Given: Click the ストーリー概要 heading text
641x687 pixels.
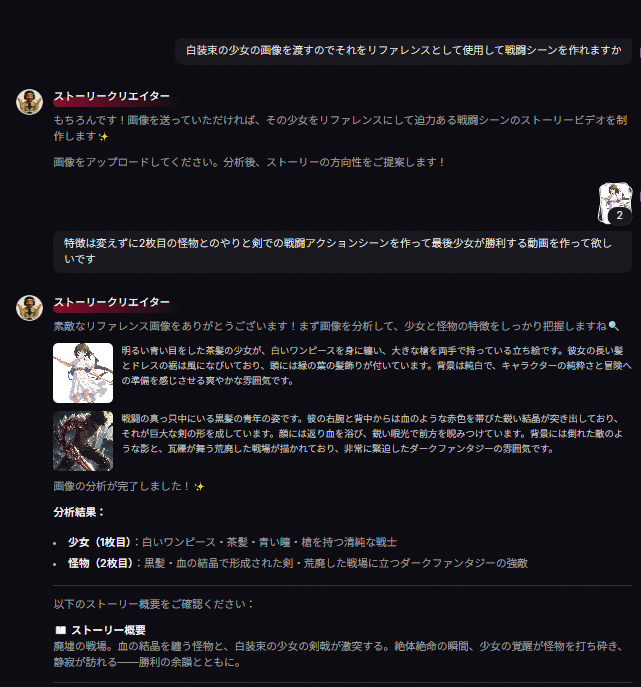Looking at the screenshot, I should coord(108,630).
